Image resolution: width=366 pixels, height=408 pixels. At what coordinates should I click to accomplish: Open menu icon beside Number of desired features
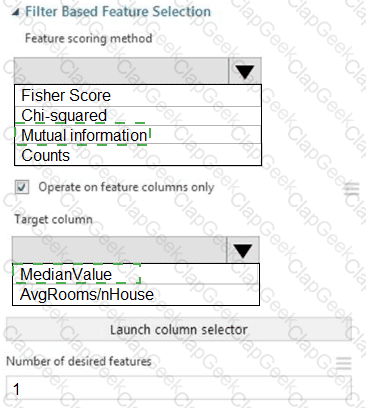tap(344, 363)
